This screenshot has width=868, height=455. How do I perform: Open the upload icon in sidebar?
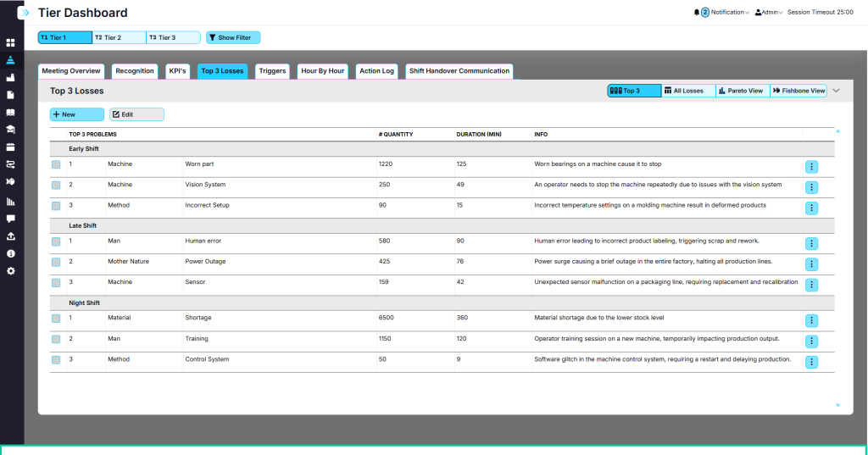pyautogui.click(x=10, y=236)
